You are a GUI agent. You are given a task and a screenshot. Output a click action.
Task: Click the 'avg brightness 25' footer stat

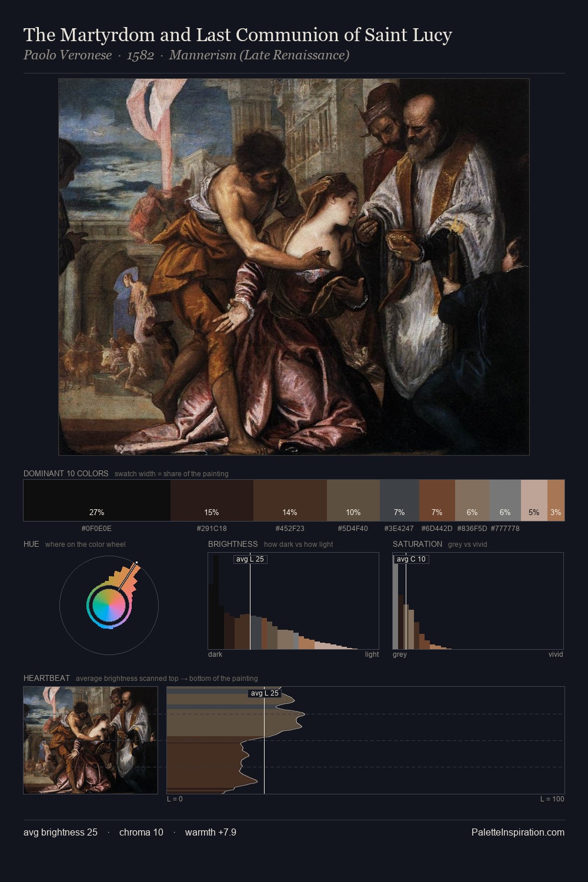[61, 832]
